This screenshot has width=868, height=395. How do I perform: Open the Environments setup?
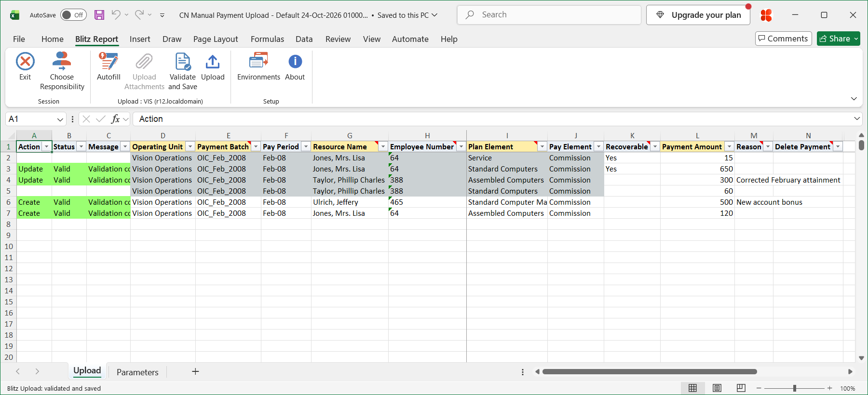258,66
